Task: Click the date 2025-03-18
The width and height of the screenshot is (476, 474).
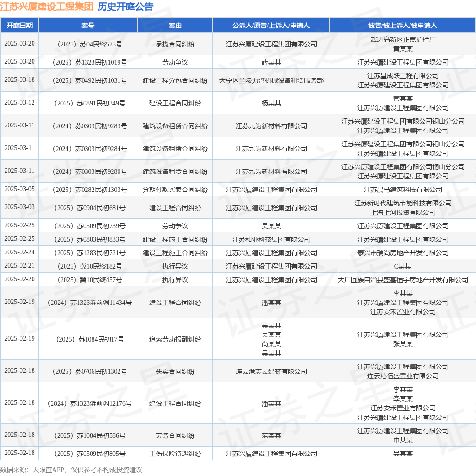Action: pos(20,80)
